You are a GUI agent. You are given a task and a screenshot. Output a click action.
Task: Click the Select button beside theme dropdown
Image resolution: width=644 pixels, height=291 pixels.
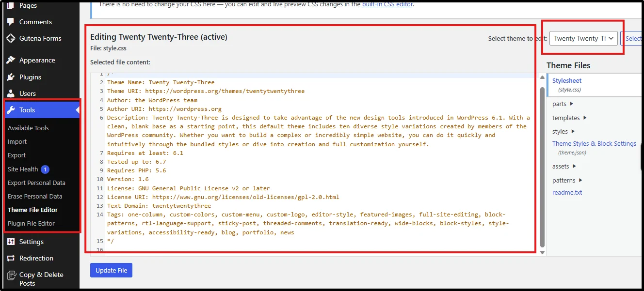click(632, 38)
